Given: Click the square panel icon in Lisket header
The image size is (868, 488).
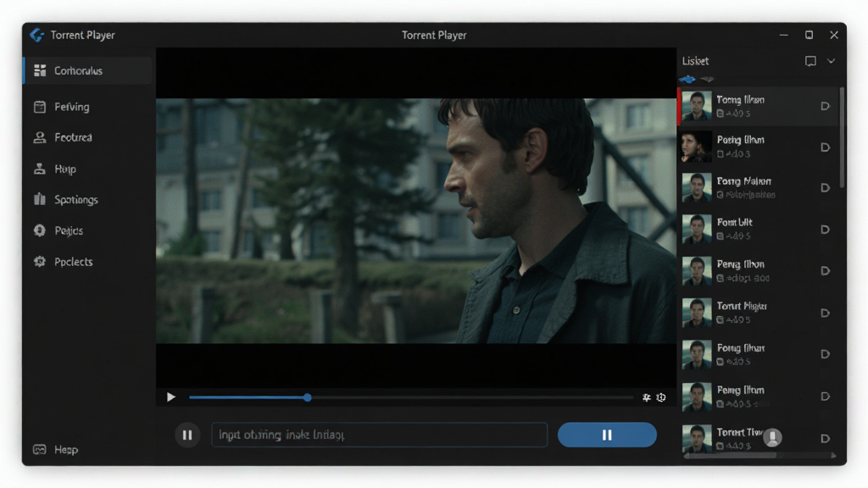Looking at the screenshot, I should pyautogui.click(x=810, y=61).
